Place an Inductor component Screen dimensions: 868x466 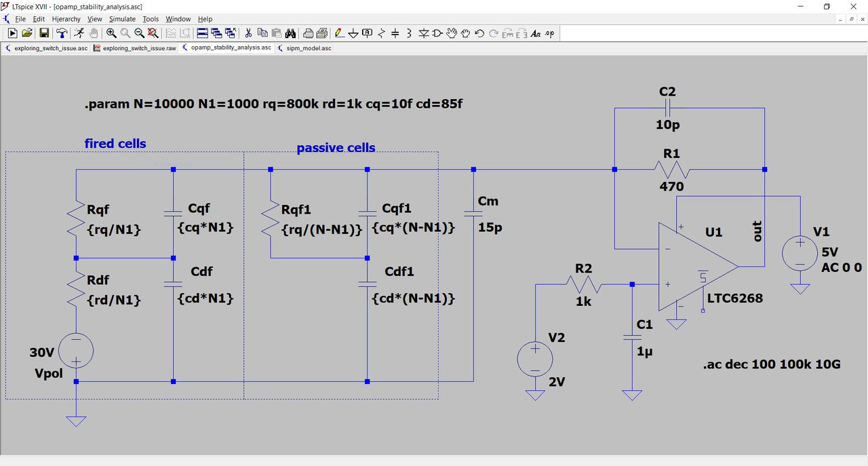pos(409,33)
